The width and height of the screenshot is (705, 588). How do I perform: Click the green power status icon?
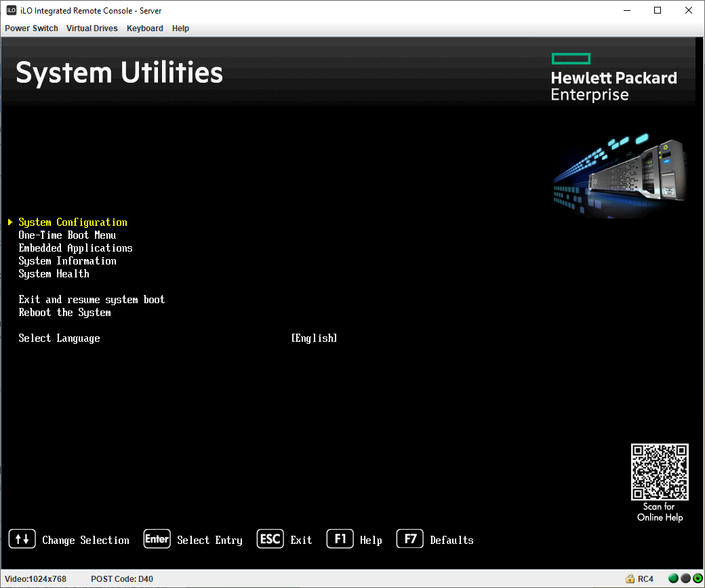(x=698, y=579)
